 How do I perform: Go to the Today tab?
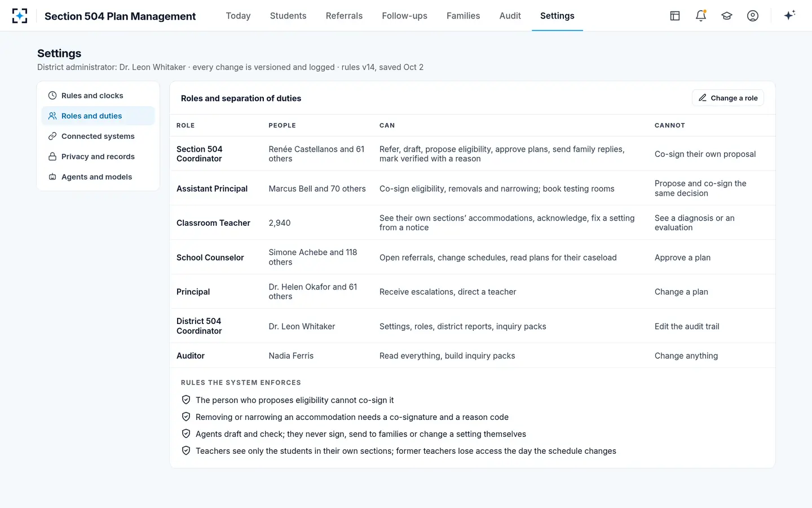(x=238, y=16)
